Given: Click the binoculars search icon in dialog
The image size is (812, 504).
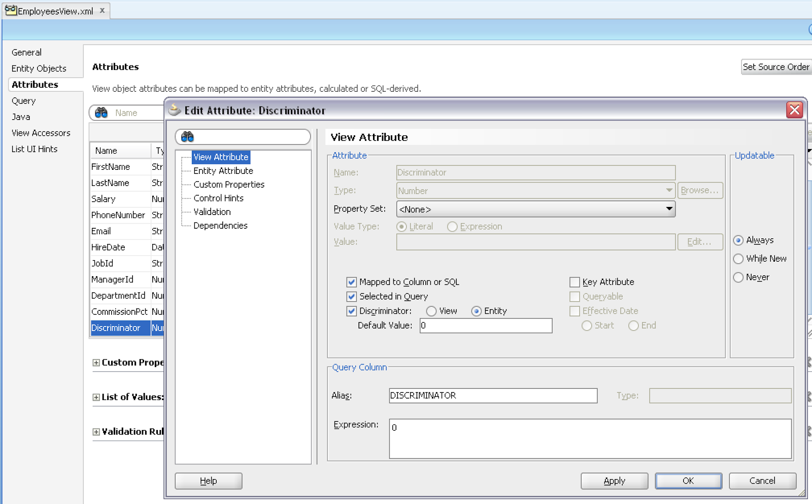Looking at the screenshot, I should tap(187, 136).
